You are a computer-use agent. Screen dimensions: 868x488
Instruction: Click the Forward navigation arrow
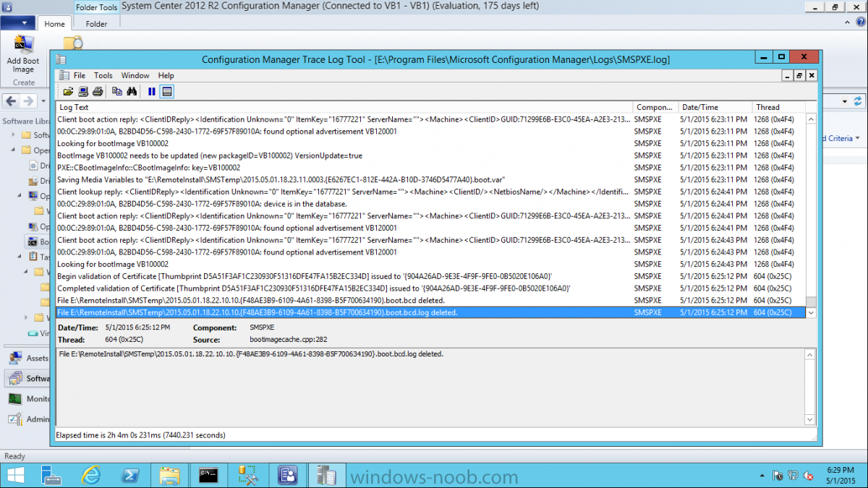27,100
